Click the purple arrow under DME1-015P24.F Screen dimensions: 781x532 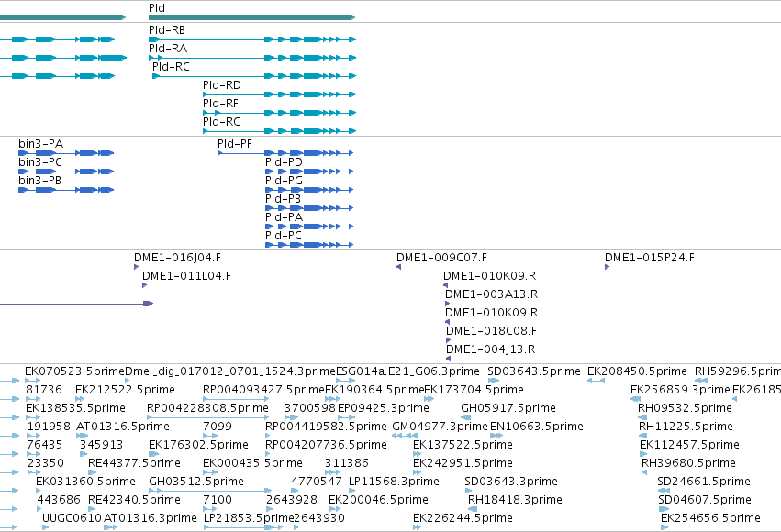pyautogui.click(x=607, y=267)
